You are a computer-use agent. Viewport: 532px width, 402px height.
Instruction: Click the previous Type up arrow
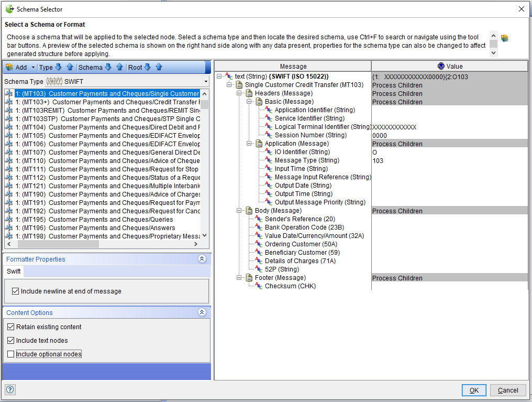(69, 67)
